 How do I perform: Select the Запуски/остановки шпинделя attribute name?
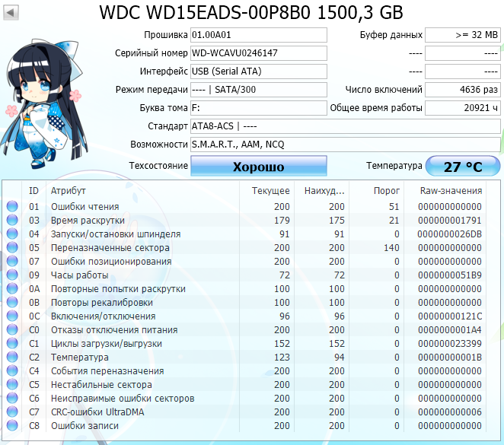click(x=116, y=234)
